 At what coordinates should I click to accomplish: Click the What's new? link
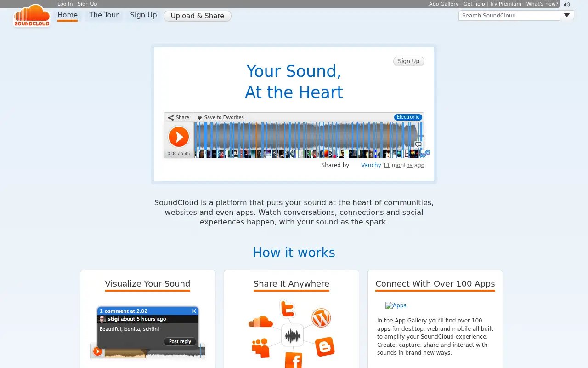pos(542,4)
